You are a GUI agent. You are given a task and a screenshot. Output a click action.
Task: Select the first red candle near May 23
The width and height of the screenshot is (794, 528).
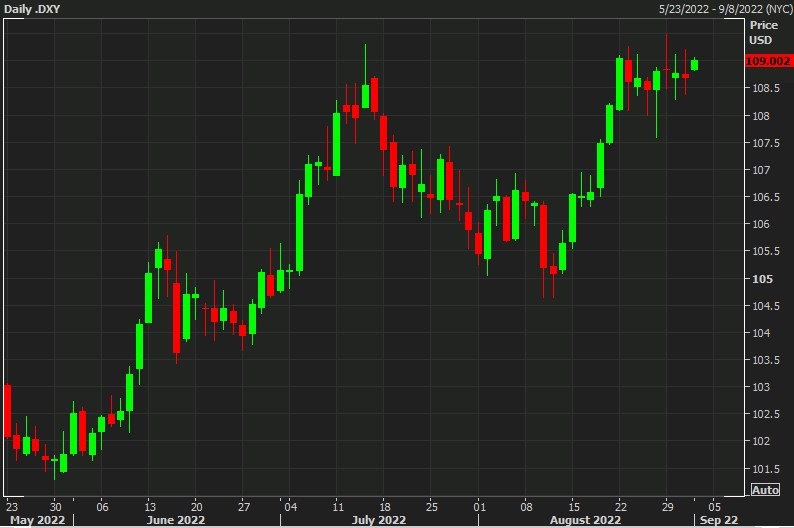[8, 411]
